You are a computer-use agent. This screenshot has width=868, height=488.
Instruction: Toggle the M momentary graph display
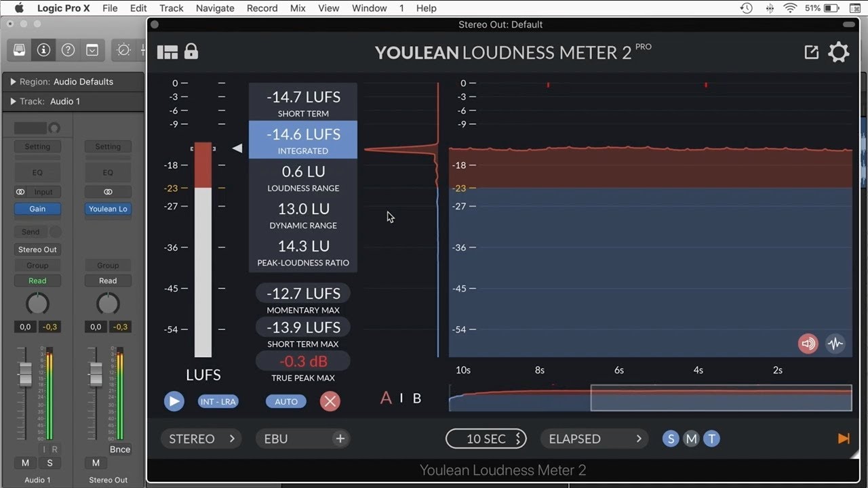tap(691, 439)
